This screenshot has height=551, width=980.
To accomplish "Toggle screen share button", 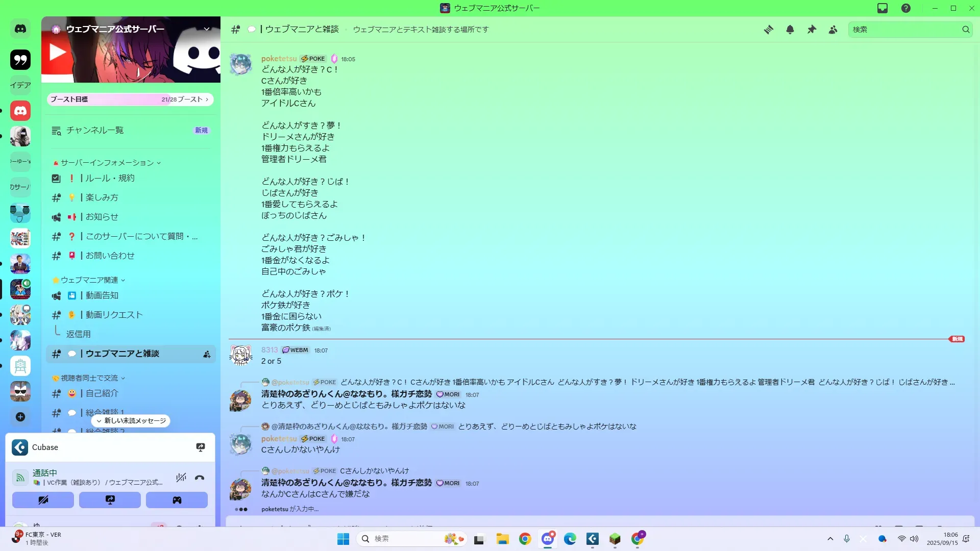I will click(x=110, y=500).
